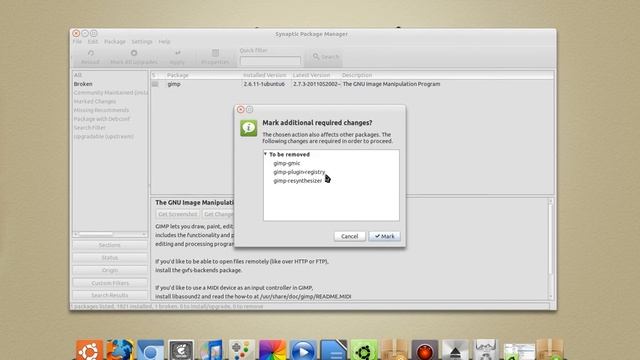Screen dimensions: 640x360
Task: Select Community Maintained filter entry
Action: (x=110, y=93)
